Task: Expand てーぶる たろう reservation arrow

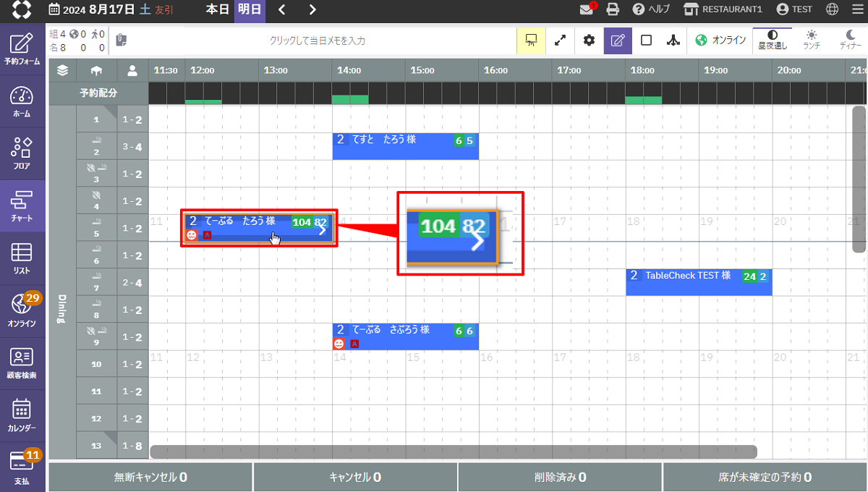Action: [x=323, y=230]
